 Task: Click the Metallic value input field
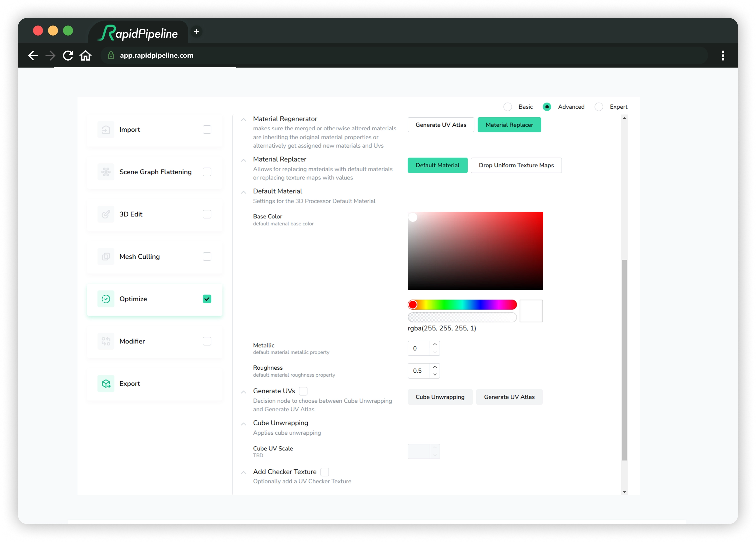coord(419,348)
